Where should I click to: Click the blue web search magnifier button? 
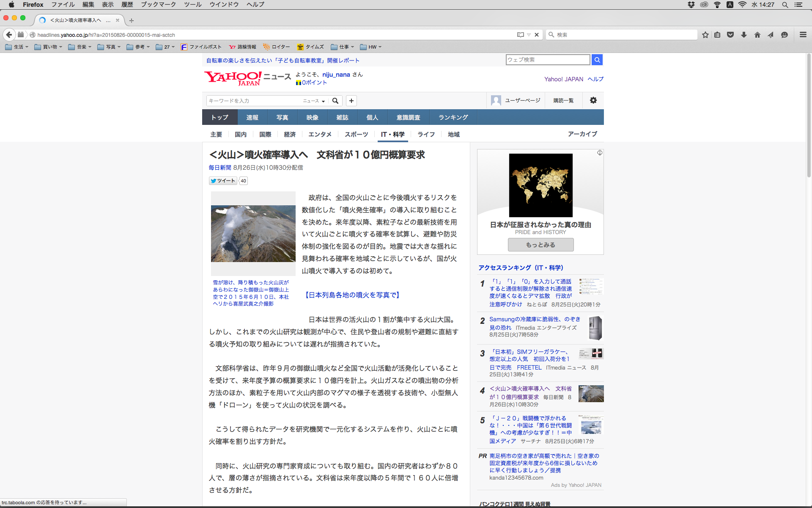[597, 60]
